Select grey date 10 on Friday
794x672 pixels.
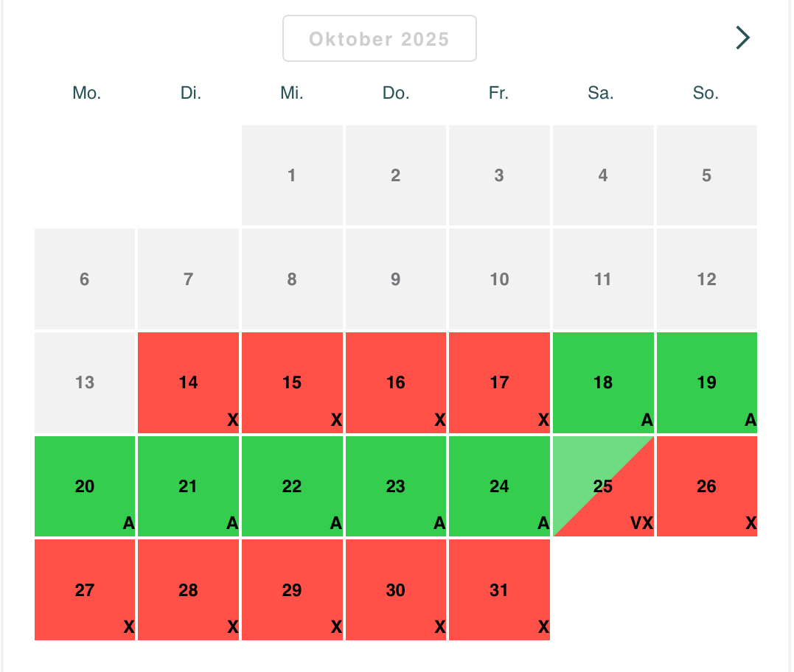pyautogui.click(x=499, y=279)
